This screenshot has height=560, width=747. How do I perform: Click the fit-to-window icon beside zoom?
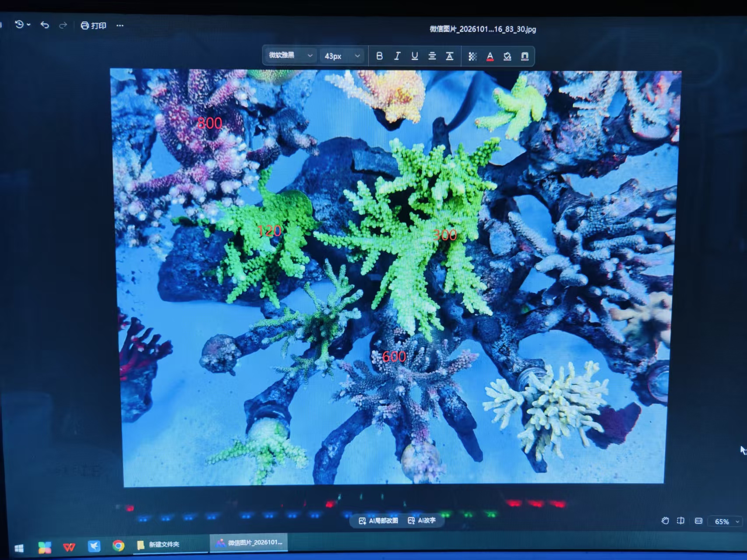pos(698,521)
